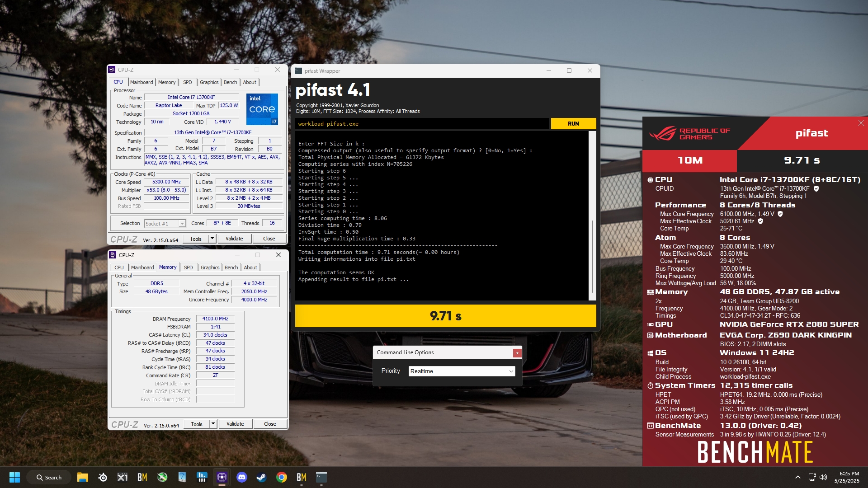Open Mainboard tab in lower CPU-Z window

(x=142, y=267)
